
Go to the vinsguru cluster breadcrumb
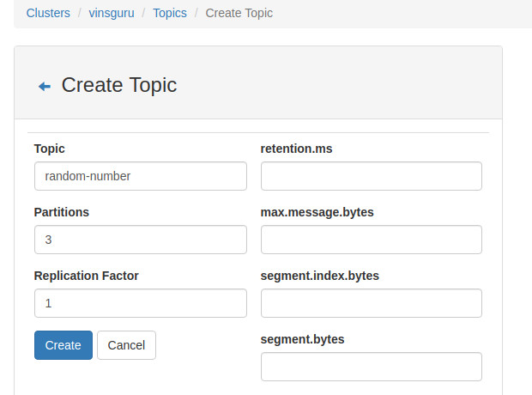pos(112,13)
